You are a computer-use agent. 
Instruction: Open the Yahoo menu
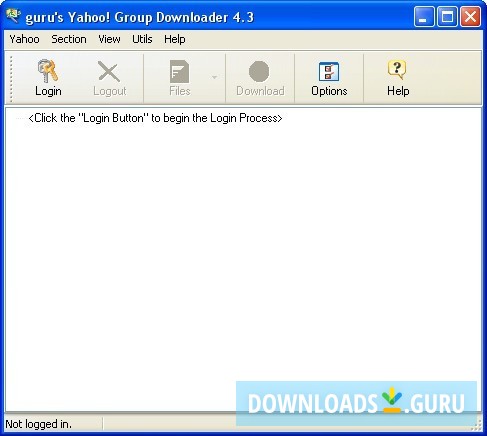(x=24, y=39)
